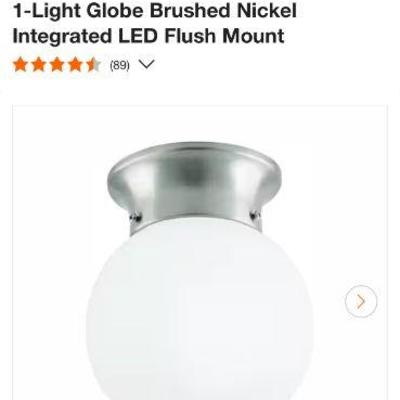Screen dimensions: 400x400
Task: Click the white glass globe in photo
Action: tap(199, 310)
